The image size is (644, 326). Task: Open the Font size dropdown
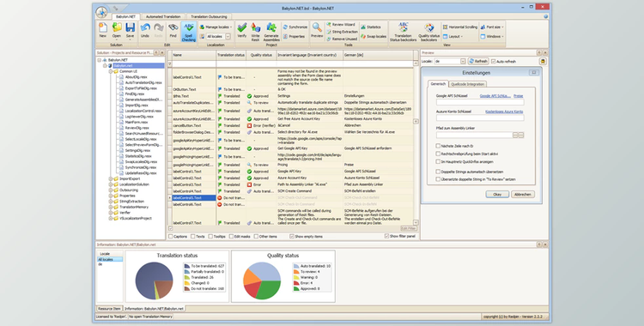click(x=492, y=27)
